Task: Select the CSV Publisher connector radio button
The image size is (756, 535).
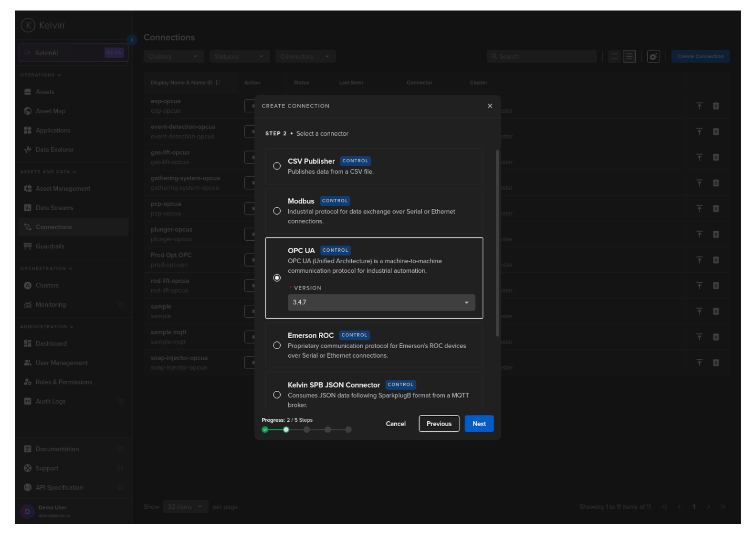Action: coord(277,166)
